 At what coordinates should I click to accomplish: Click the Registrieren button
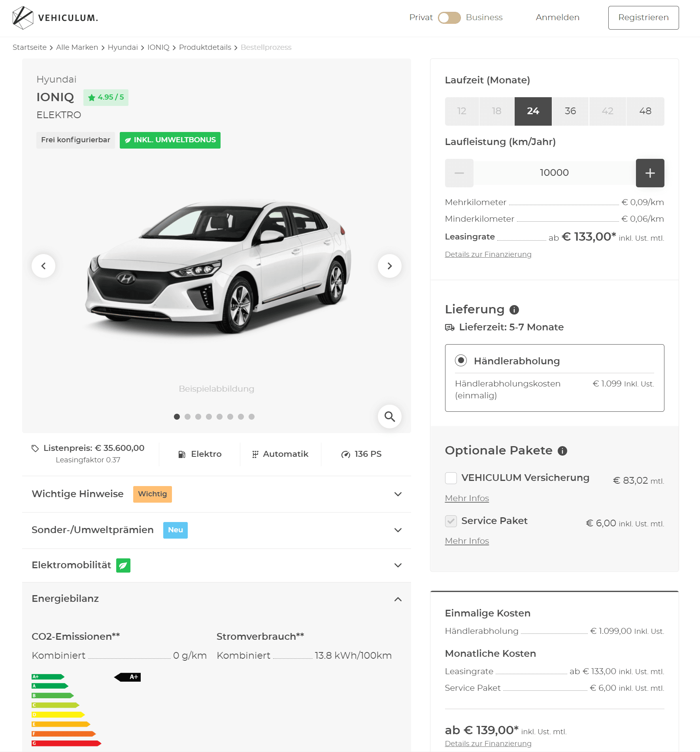click(x=643, y=18)
